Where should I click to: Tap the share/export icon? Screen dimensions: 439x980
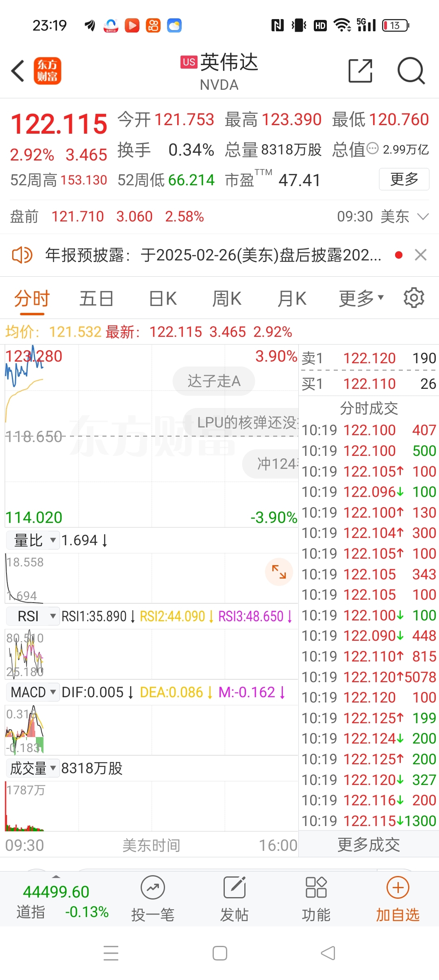360,71
